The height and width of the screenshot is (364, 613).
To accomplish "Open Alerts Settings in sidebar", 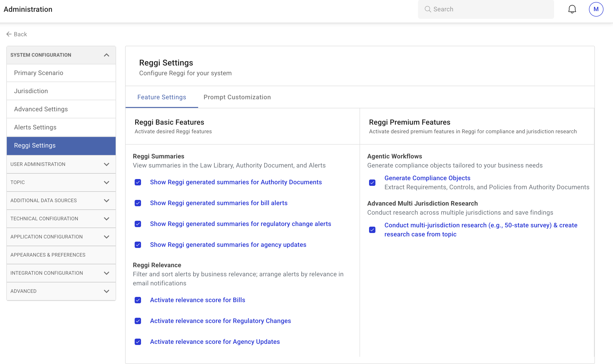I will [35, 127].
